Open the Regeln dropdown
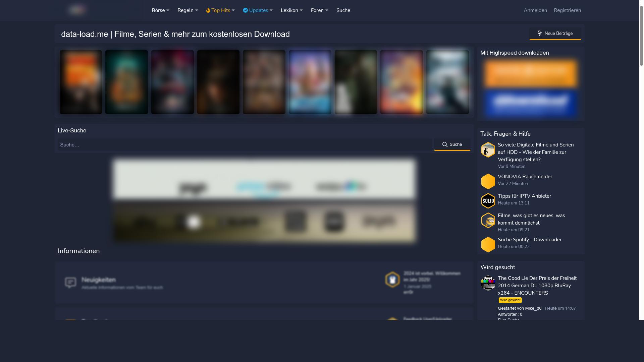Viewport: 644px width, 362px height. [187, 10]
